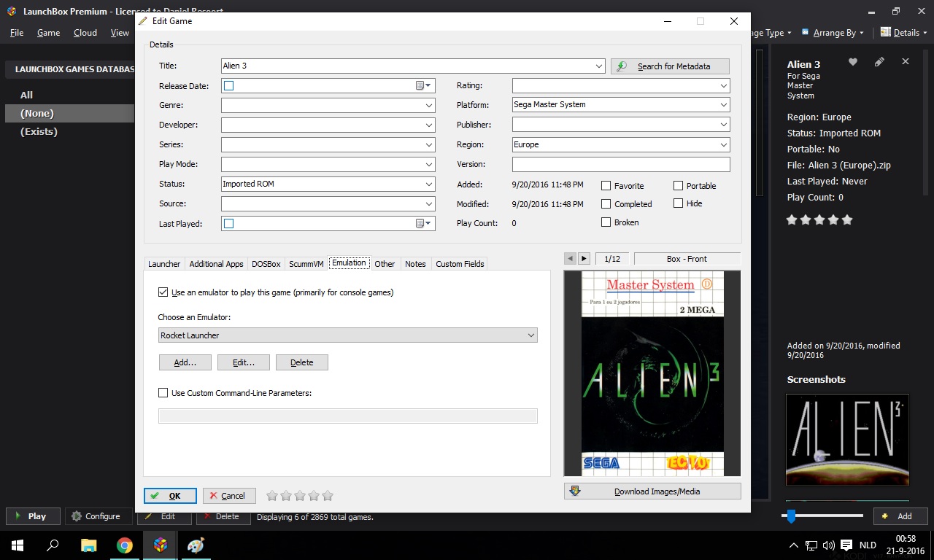Click the network tray icon
This screenshot has width=934, height=560.
[x=811, y=545]
